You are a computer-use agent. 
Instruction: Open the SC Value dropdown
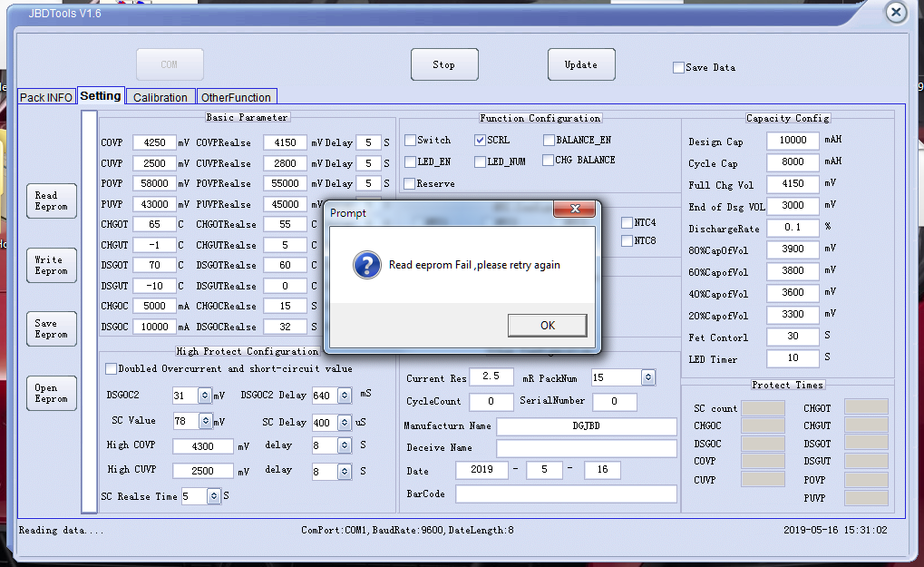tap(206, 422)
